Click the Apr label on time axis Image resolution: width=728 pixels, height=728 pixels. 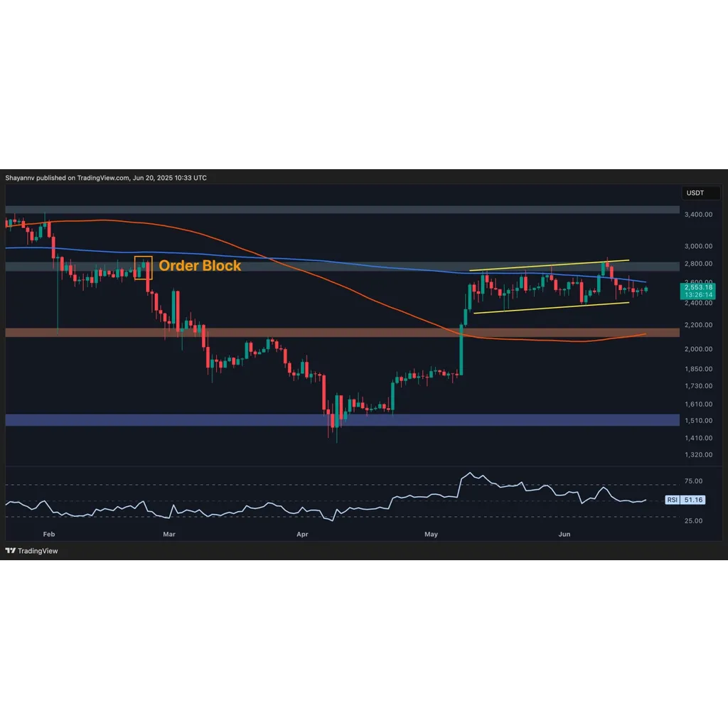(302, 535)
